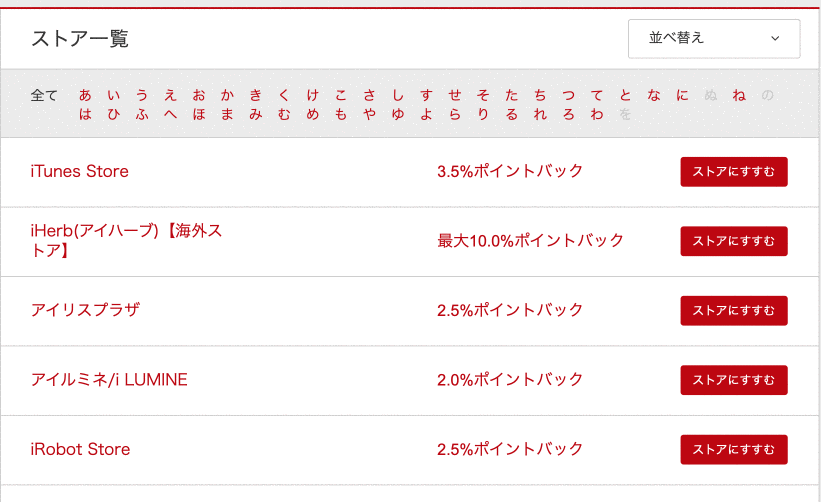Select the 全て filter
821x502 pixels.
pyautogui.click(x=44, y=95)
